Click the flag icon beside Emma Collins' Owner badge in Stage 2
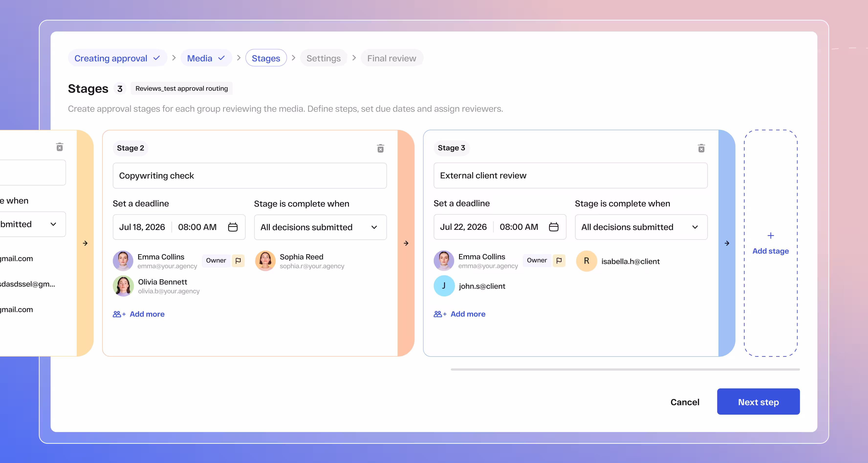Viewport: 868px width, 463px height. coord(239,261)
